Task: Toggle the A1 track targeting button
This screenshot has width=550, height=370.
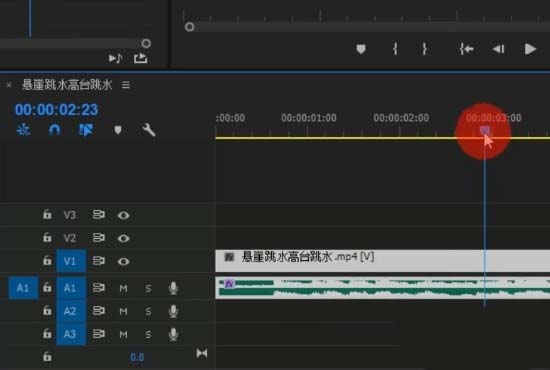Action: (71, 288)
